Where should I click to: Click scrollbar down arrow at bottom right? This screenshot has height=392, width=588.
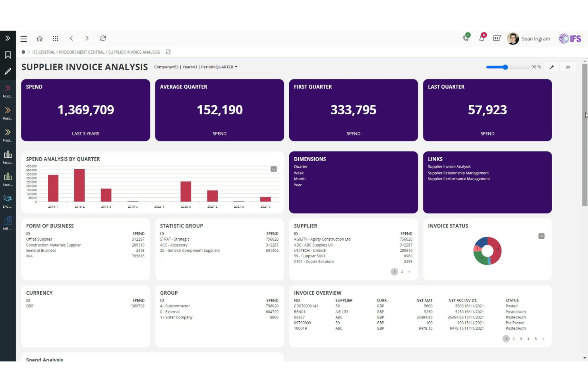[x=584, y=358]
